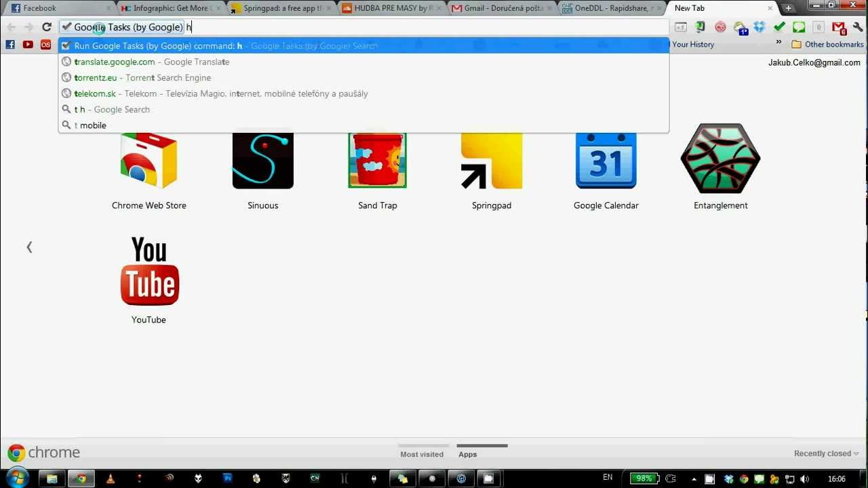Select Run Google Tasks command suggestion
This screenshot has height=488, width=868.
[363, 46]
